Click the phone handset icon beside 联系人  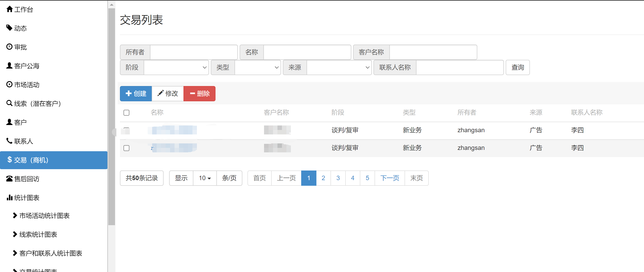pyautogui.click(x=9, y=141)
